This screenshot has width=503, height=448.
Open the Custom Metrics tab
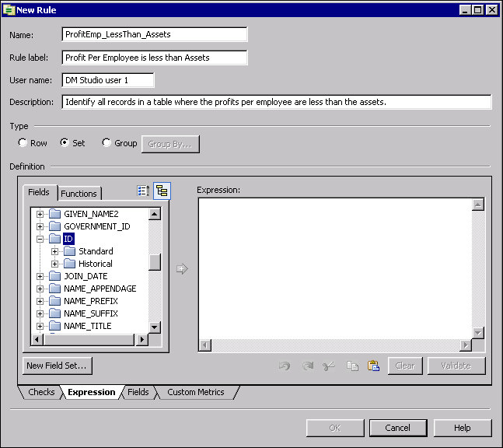click(x=195, y=392)
